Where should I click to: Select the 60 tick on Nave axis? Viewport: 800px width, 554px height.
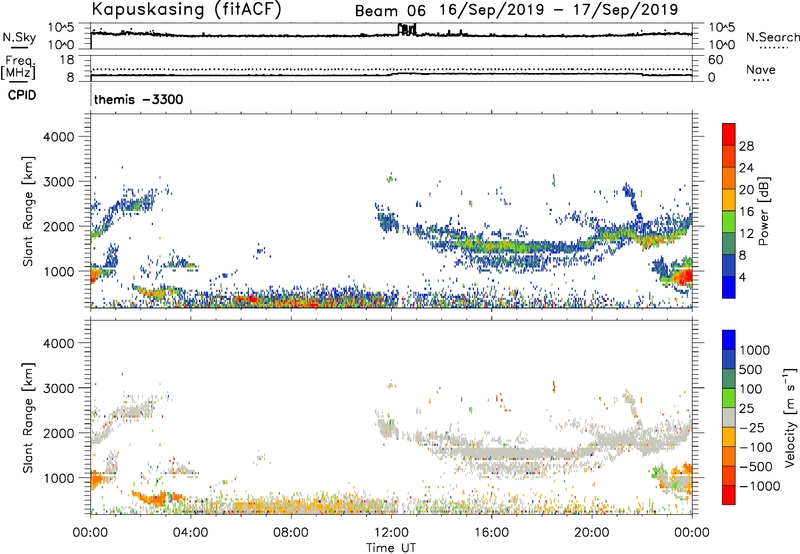[715, 60]
